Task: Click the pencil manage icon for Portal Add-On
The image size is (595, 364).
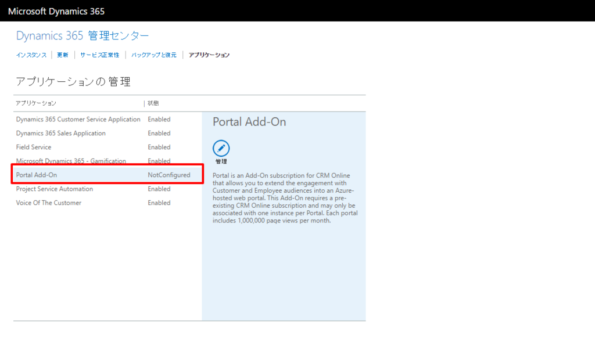Action: tap(221, 148)
